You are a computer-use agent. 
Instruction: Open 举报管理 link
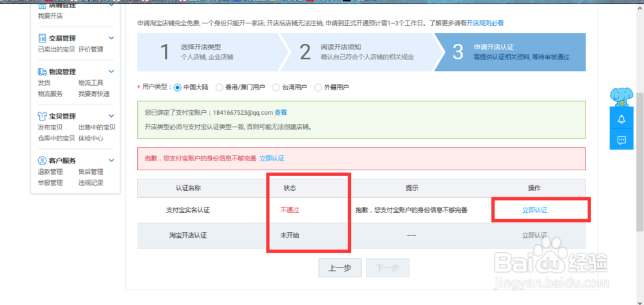(50, 183)
